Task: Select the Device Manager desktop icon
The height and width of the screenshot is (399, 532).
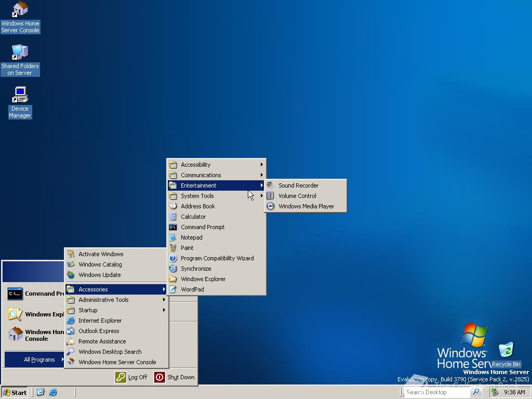Action: (20, 102)
